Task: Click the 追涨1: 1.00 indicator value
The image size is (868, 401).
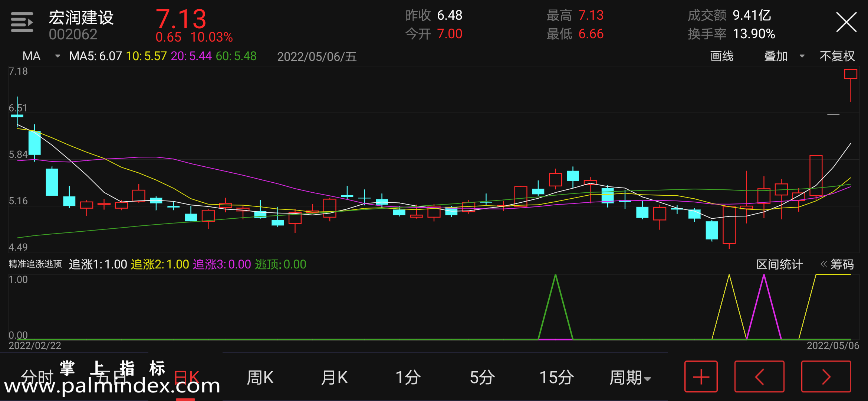Action: [x=98, y=264]
